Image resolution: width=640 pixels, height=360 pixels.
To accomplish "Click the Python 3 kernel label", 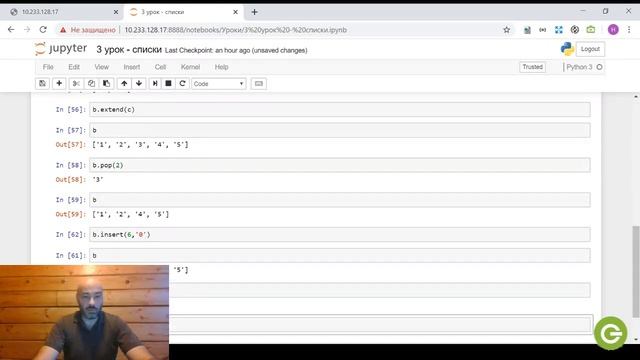I will (x=579, y=67).
